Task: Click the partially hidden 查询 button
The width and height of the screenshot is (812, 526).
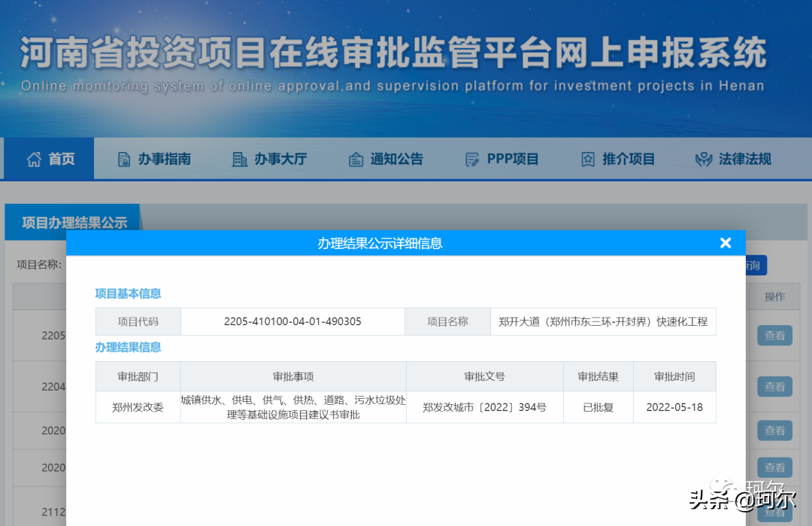Action: (756, 266)
